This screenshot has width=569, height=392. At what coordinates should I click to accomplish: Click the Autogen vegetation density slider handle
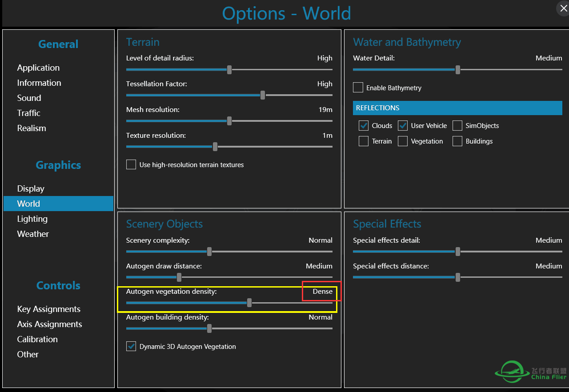[x=249, y=303]
